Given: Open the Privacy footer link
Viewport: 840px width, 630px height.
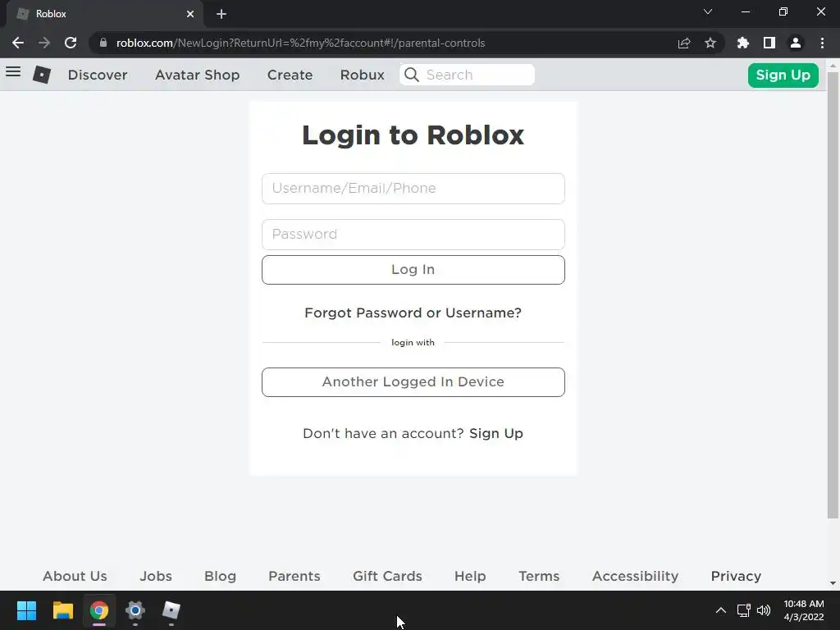Looking at the screenshot, I should tap(736, 576).
